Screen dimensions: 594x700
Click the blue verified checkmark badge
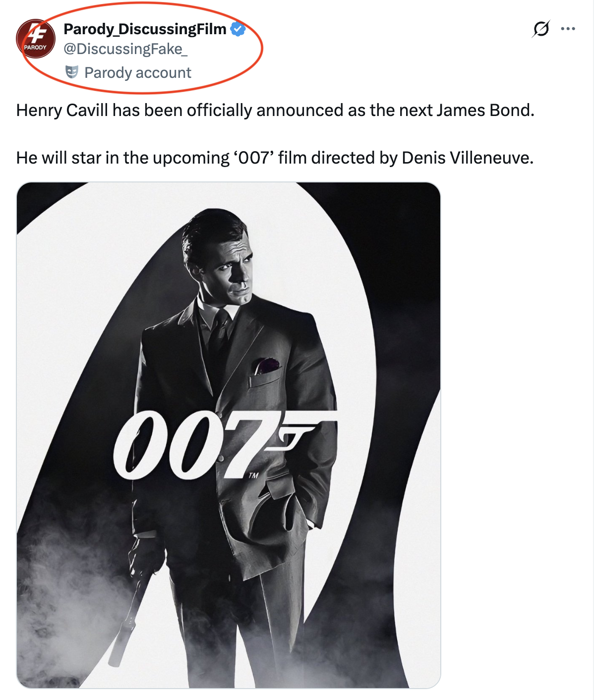tap(238, 29)
